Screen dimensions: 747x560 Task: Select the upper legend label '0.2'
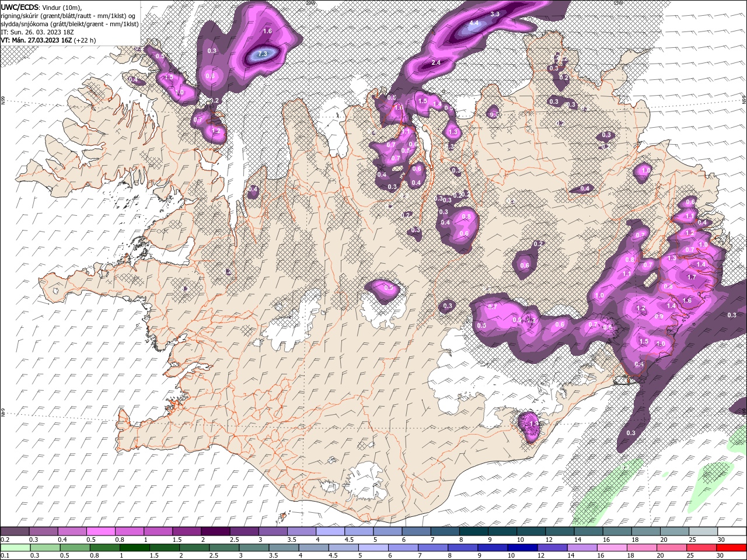click(5, 540)
